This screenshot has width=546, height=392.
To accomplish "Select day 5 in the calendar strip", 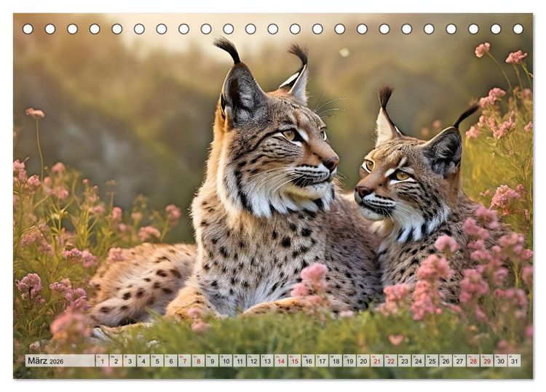I will coord(157,361).
